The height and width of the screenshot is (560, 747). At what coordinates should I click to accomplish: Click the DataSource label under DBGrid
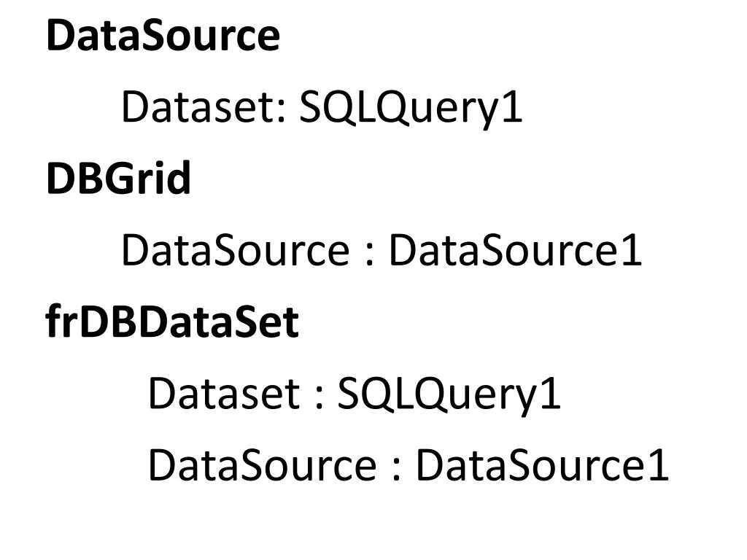[236, 251]
